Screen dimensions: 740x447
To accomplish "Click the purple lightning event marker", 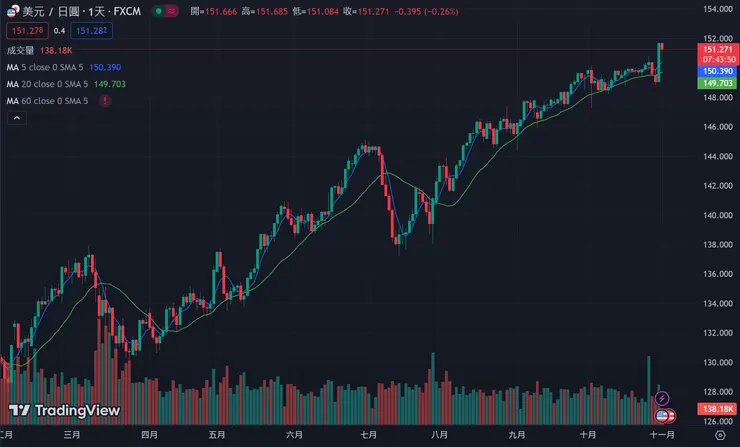I will pos(663,398).
